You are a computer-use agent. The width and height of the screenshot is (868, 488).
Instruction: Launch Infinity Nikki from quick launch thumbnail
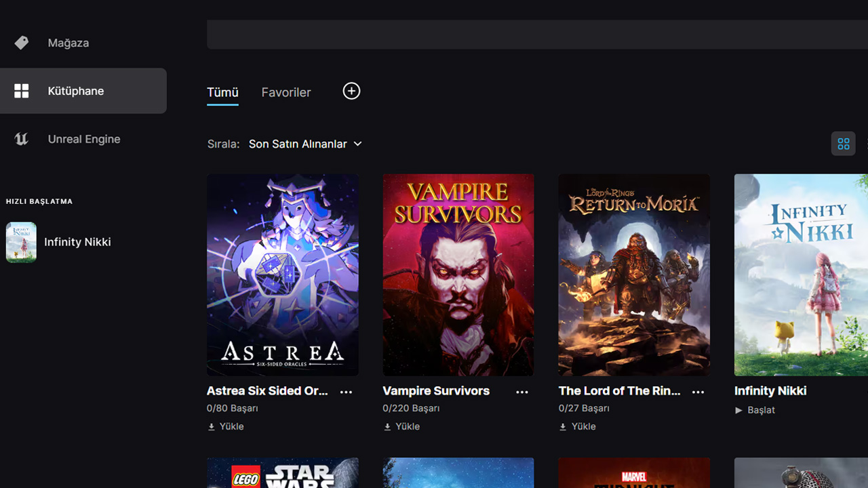click(x=21, y=242)
